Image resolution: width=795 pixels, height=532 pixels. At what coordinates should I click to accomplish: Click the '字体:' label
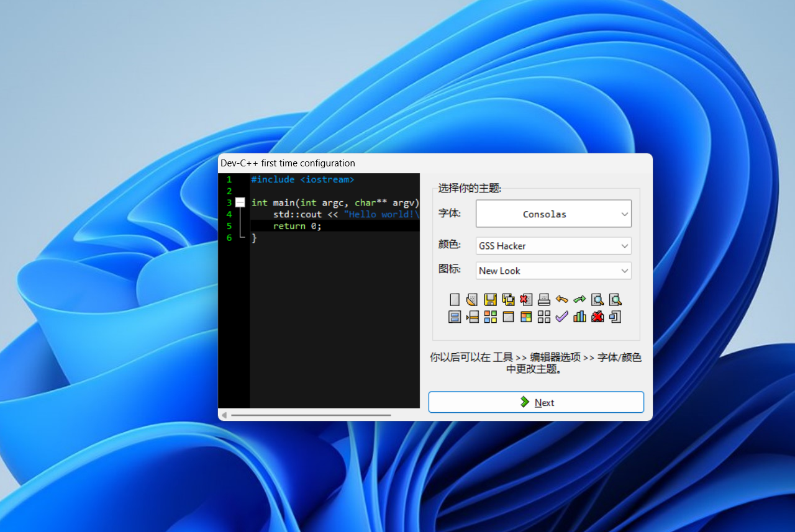pyautogui.click(x=450, y=213)
